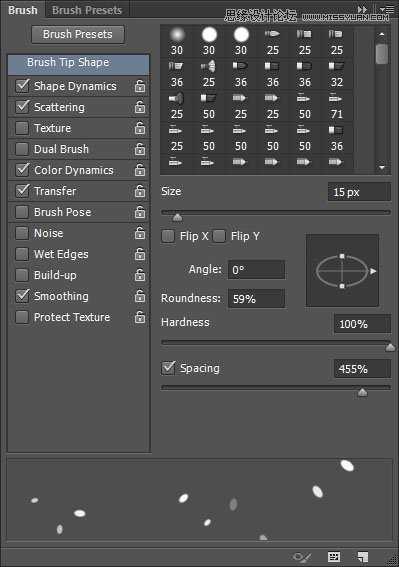This screenshot has width=399, height=567.
Task: Check the Flip X option
Action: 168,236
